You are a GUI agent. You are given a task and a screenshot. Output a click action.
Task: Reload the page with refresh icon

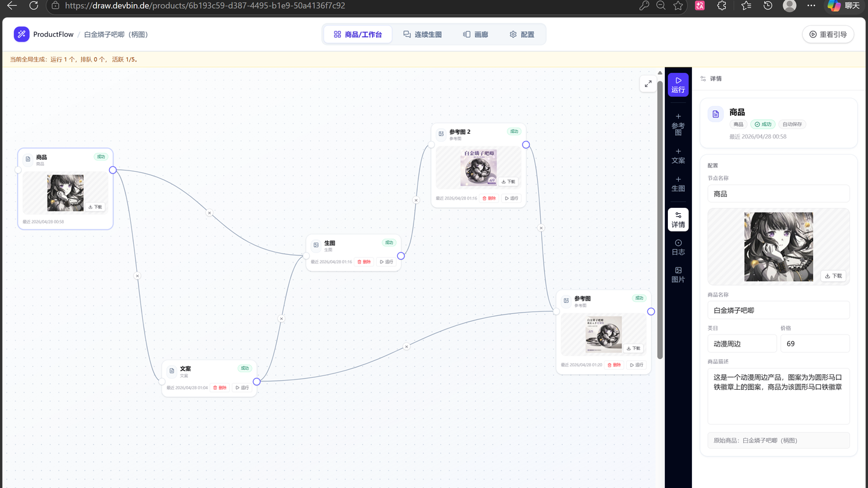34,5
